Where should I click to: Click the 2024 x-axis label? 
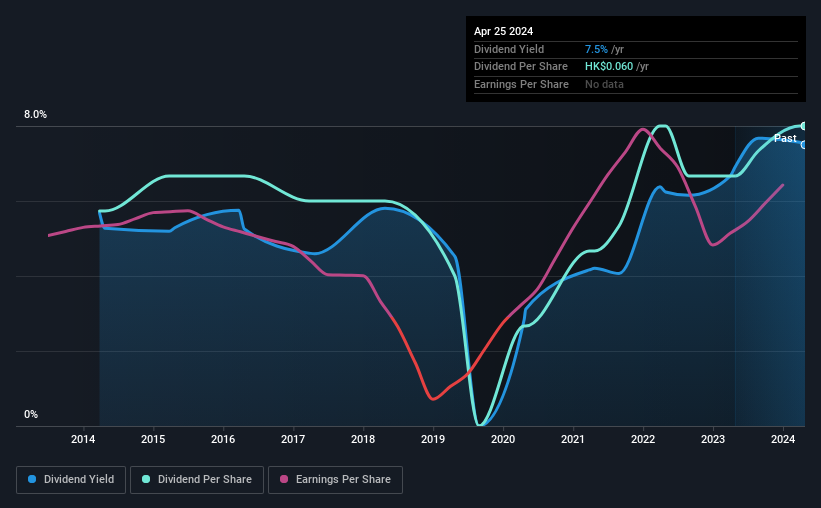[x=783, y=439]
